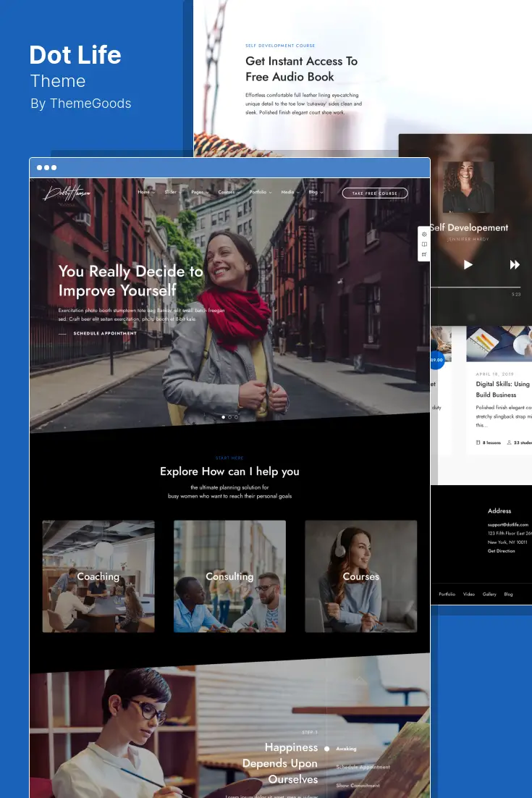Screen dimensions: 532x798
Task: Click the Jennifer Hardy portrait thumbnail
Action: pyautogui.click(x=468, y=187)
